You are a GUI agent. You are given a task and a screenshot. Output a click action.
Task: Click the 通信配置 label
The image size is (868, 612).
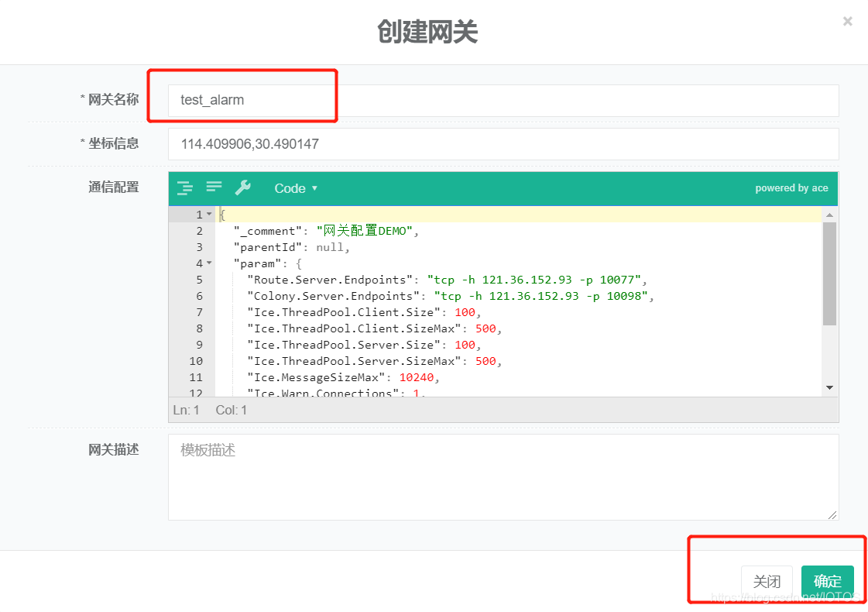tap(114, 187)
